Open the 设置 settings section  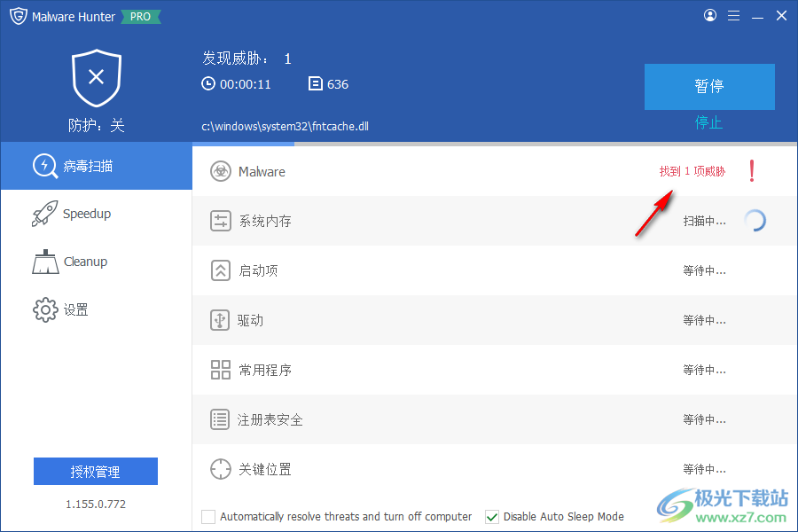pos(97,309)
